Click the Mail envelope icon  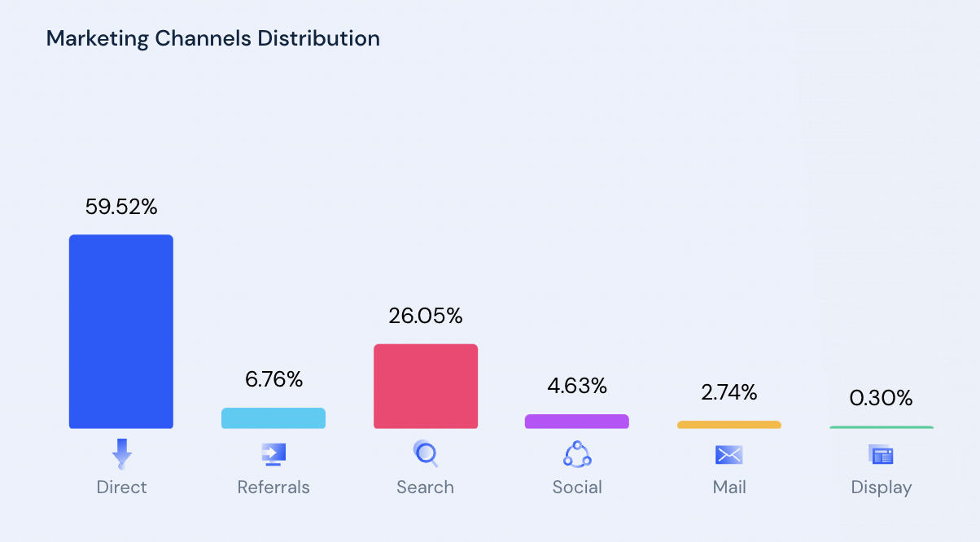pyautogui.click(x=729, y=454)
